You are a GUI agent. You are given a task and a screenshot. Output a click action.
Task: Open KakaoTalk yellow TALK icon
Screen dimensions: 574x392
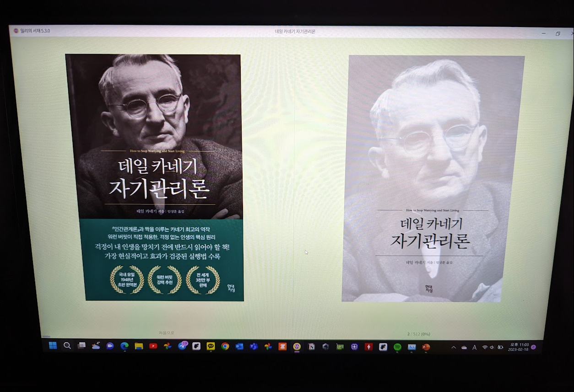(211, 346)
